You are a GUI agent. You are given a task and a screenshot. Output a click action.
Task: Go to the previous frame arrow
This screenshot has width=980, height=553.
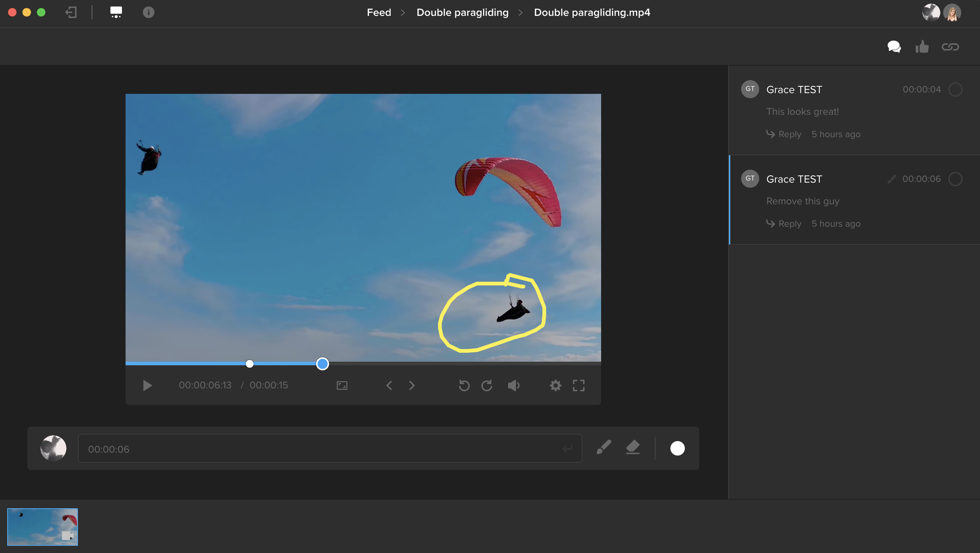point(389,386)
